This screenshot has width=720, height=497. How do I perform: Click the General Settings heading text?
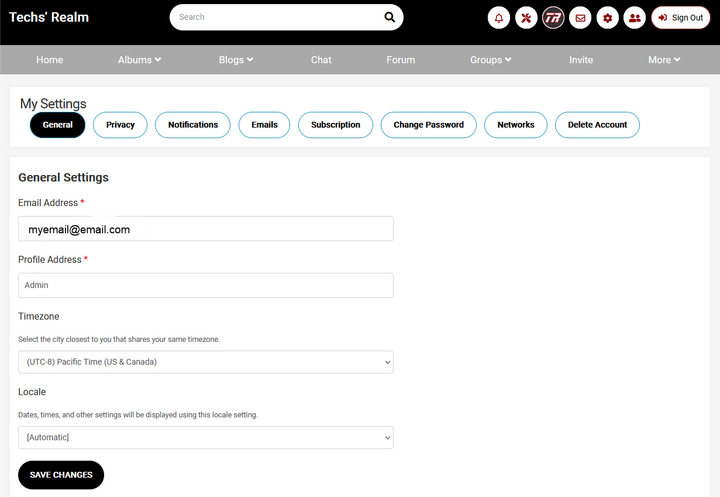(x=63, y=178)
